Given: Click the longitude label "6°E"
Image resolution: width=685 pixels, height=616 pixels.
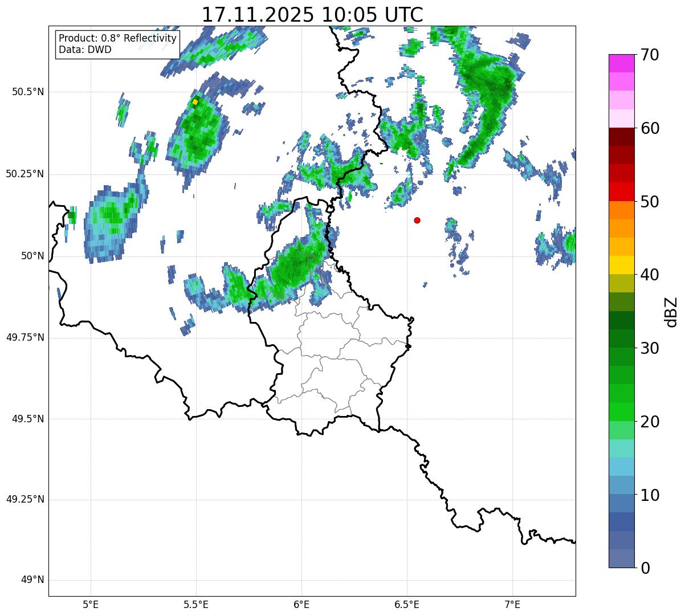Looking at the screenshot, I should [301, 605].
